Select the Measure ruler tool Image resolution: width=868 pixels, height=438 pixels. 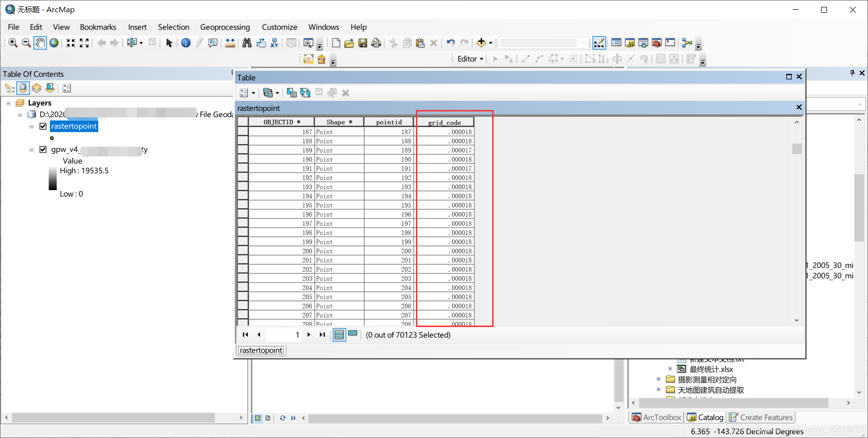(x=230, y=43)
